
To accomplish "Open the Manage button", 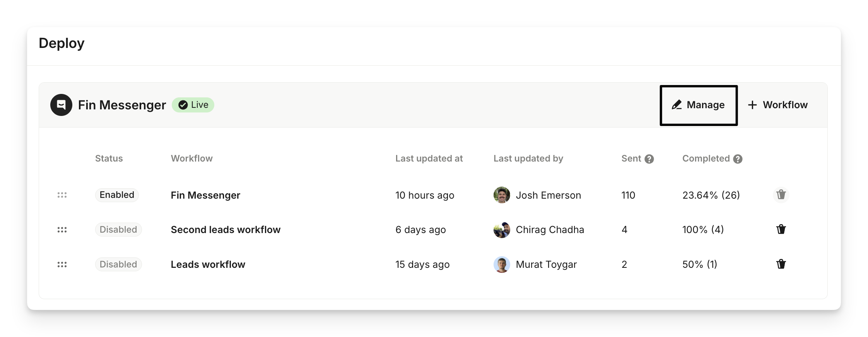I will (699, 105).
